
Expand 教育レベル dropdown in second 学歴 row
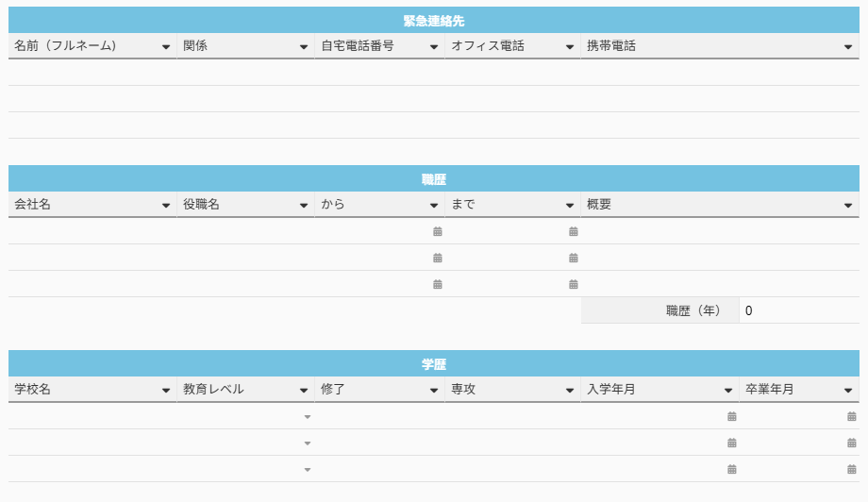[307, 443]
